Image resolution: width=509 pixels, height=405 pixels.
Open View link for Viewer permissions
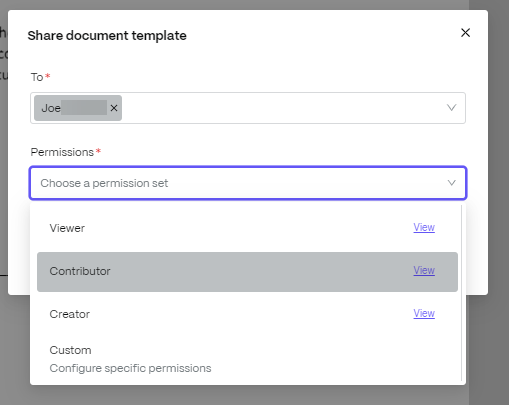click(424, 227)
